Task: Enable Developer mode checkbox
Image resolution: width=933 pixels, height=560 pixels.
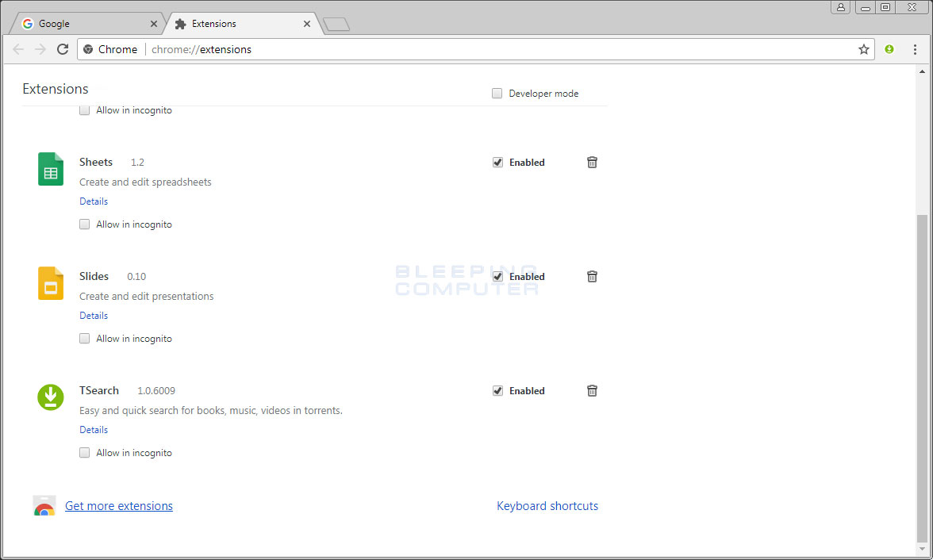Action: point(497,94)
